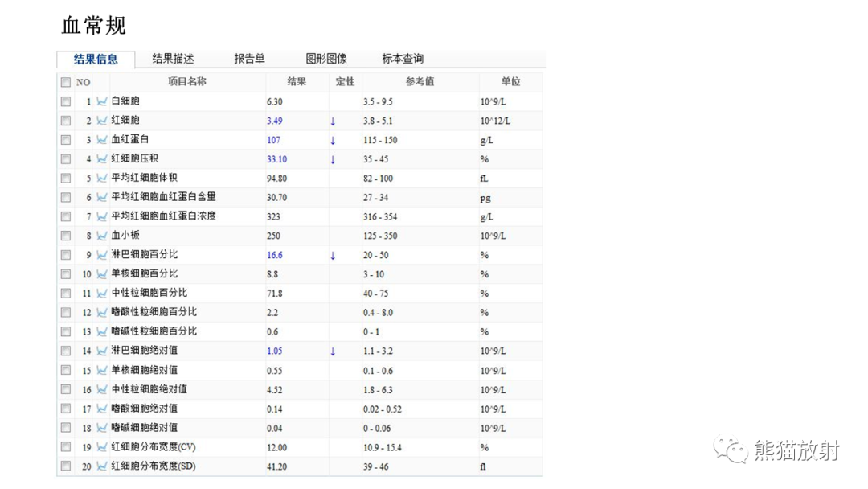Viewport: 868px width, 489px height.
Task: Open trend chart icon for 单核细胞绝对值 row
Action: (102, 371)
